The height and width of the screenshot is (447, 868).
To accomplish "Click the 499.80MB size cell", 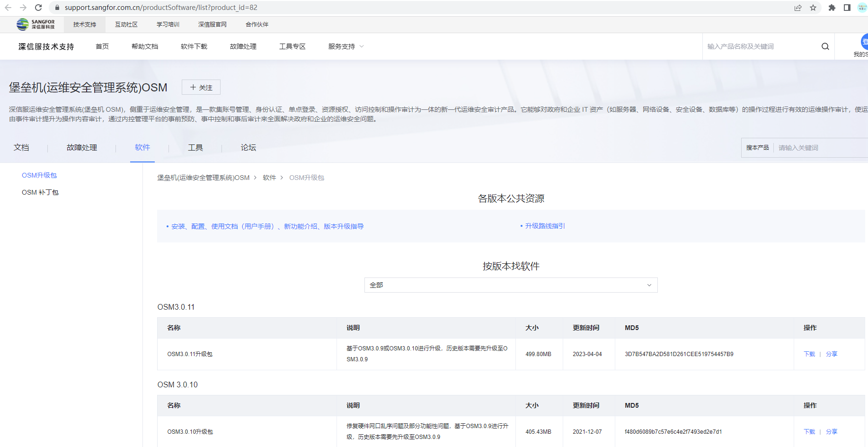I will (539, 354).
